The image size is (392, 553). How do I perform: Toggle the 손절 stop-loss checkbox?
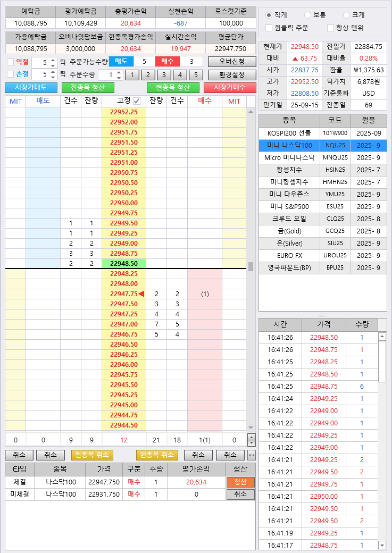coord(11,74)
